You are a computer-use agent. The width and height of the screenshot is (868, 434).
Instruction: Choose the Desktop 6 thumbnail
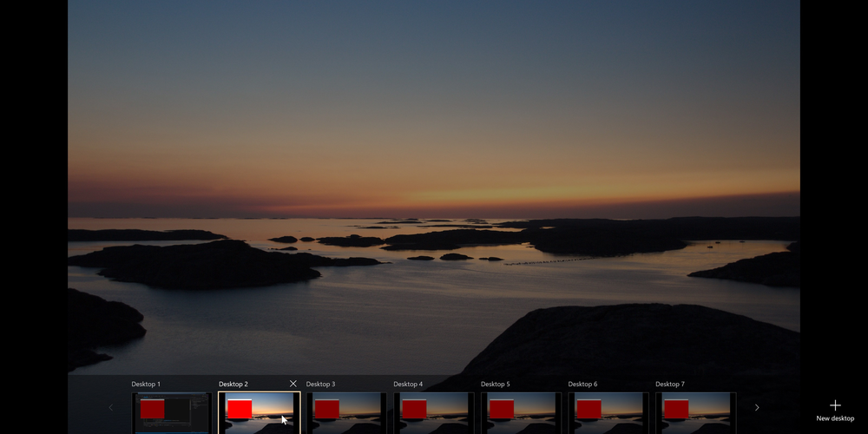(x=609, y=413)
